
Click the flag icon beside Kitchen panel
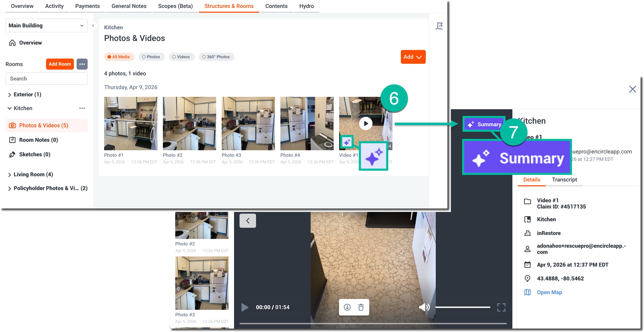439,26
